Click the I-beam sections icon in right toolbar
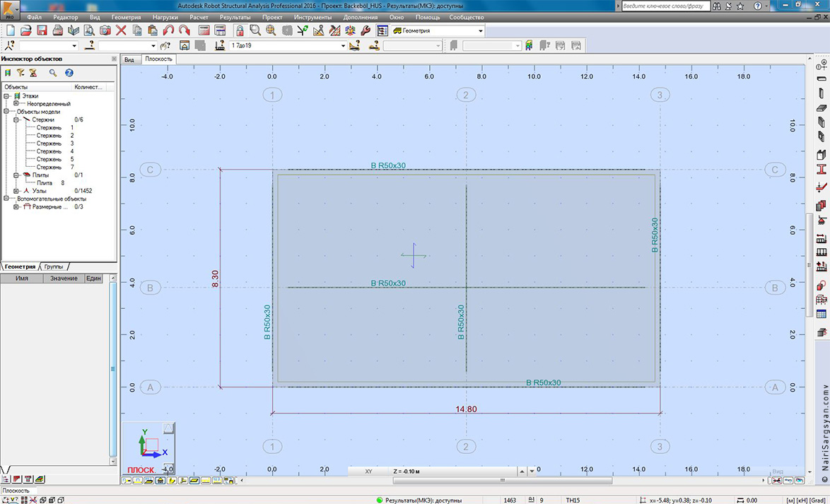 click(822, 170)
